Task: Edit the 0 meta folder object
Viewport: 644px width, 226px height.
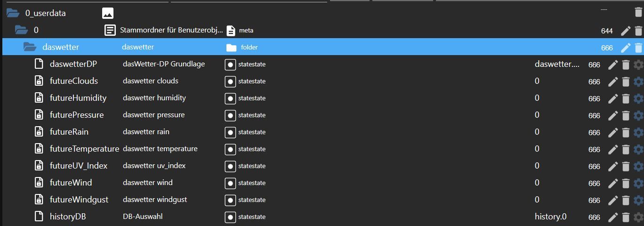Action: 625,31
